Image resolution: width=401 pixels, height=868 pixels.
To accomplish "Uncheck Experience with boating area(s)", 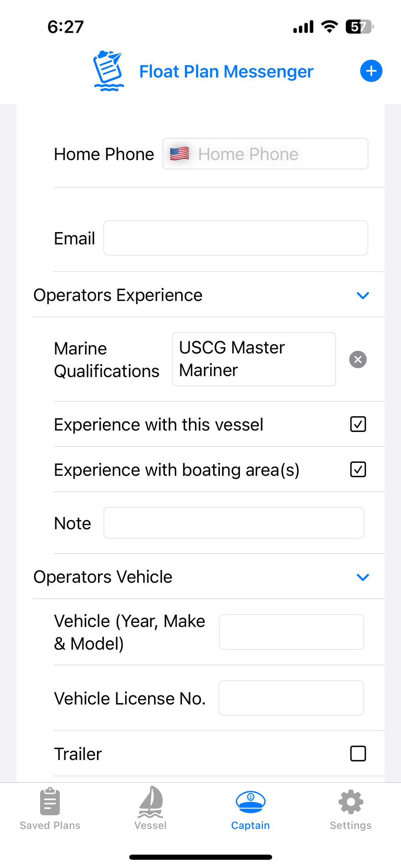I will point(358,469).
